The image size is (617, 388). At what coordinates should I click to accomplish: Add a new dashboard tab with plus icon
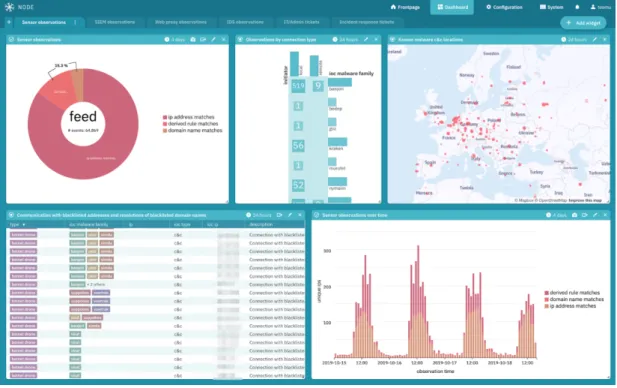(9, 22)
